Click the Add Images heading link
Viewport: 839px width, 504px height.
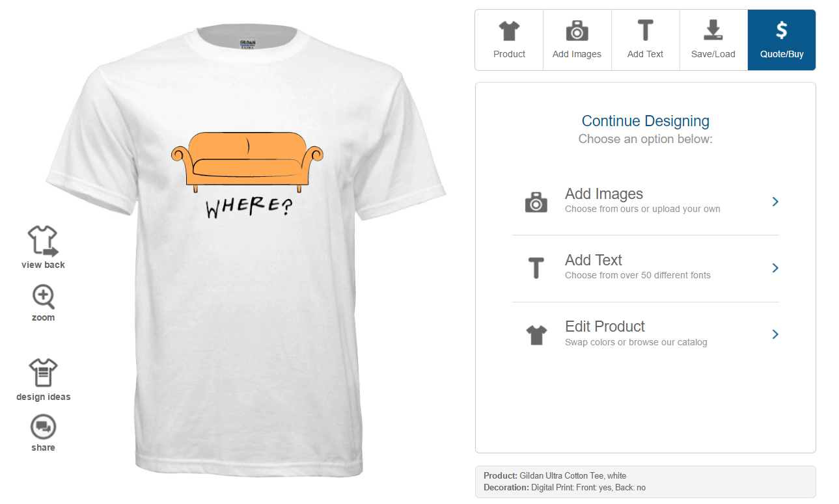click(604, 194)
